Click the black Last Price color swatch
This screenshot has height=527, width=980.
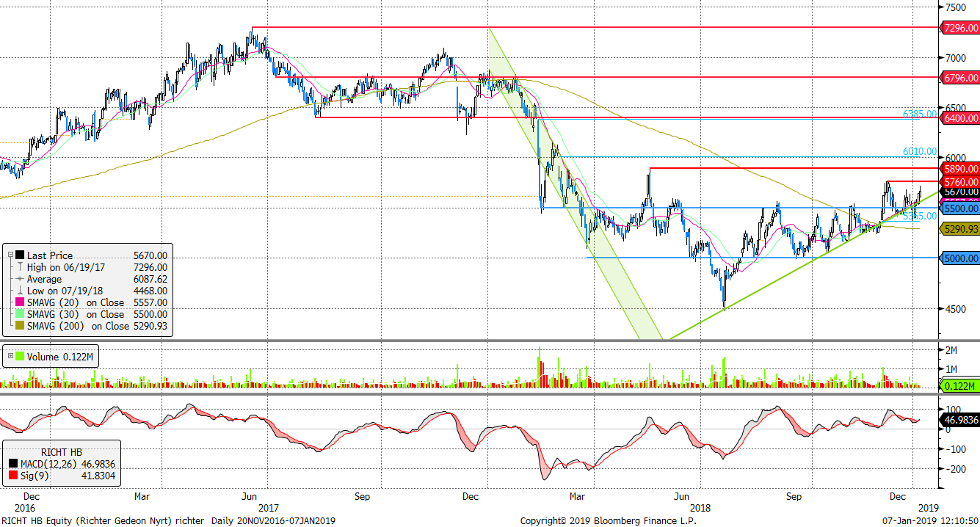click(x=21, y=255)
